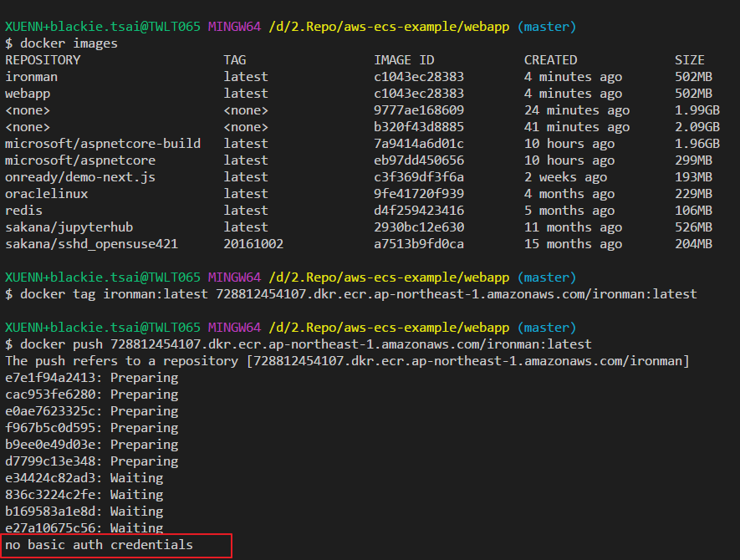The height and width of the screenshot is (560, 740).
Task: Click the SIZE column header
Action: (689, 60)
